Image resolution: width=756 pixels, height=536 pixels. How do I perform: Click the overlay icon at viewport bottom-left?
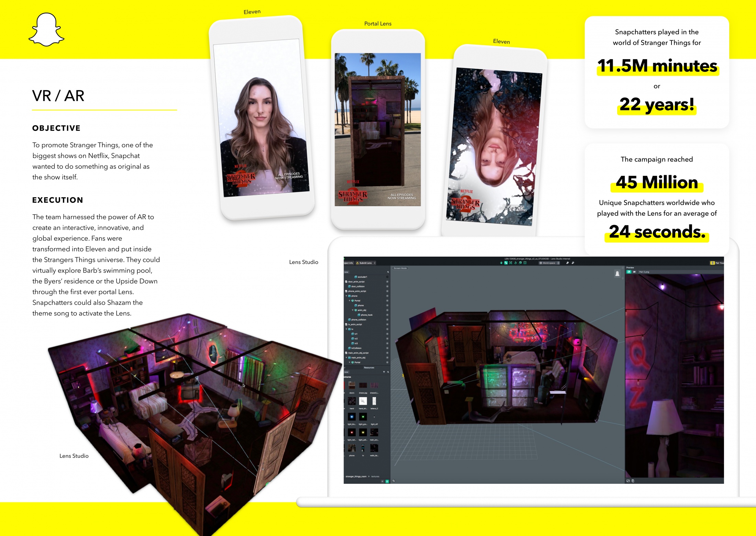click(x=393, y=481)
